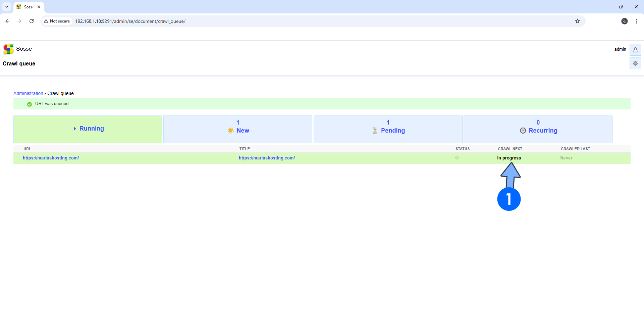The width and height of the screenshot is (644, 334).
Task: Open mariushosting.com link in Title column
Action: pos(267,158)
